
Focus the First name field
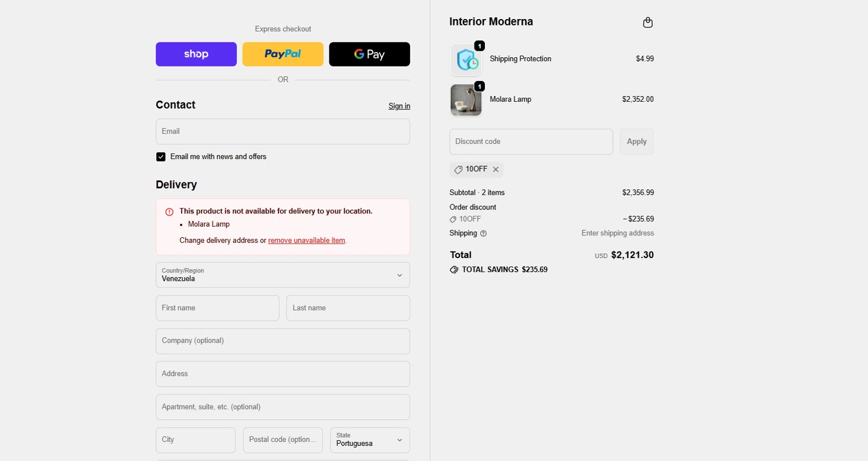(218, 308)
